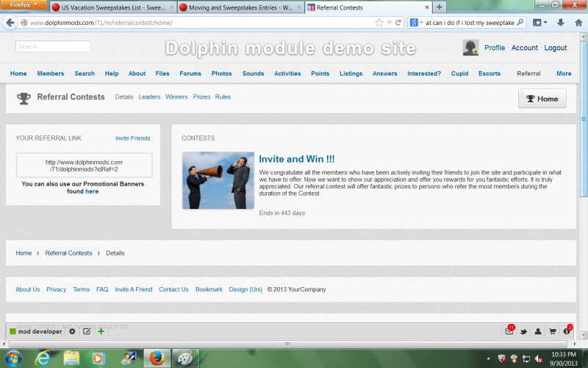This screenshot has width=588, height=368.
Task: Open Windows Explorer folder in taskbar
Action: (71, 358)
